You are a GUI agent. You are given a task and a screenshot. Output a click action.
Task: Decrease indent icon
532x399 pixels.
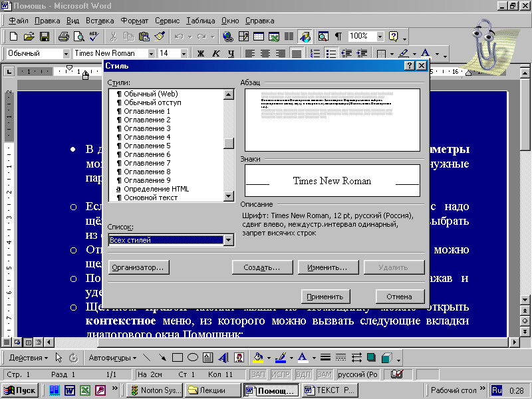click(x=346, y=54)
